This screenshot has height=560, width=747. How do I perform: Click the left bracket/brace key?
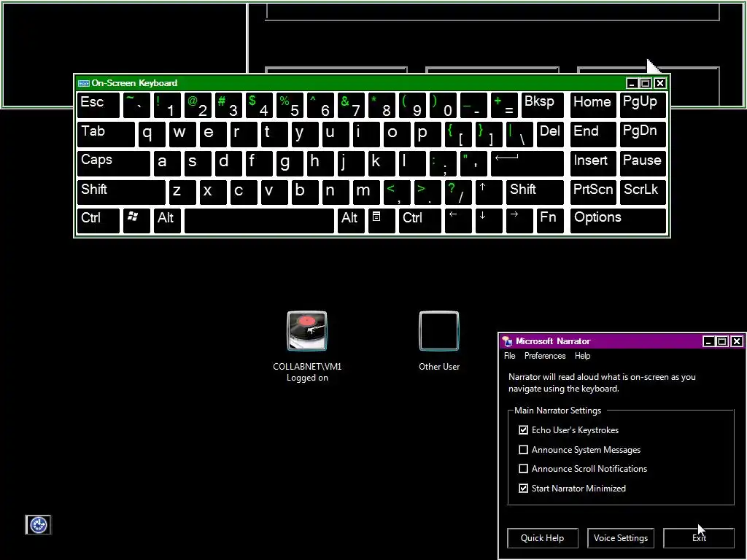tap(458, 134)
